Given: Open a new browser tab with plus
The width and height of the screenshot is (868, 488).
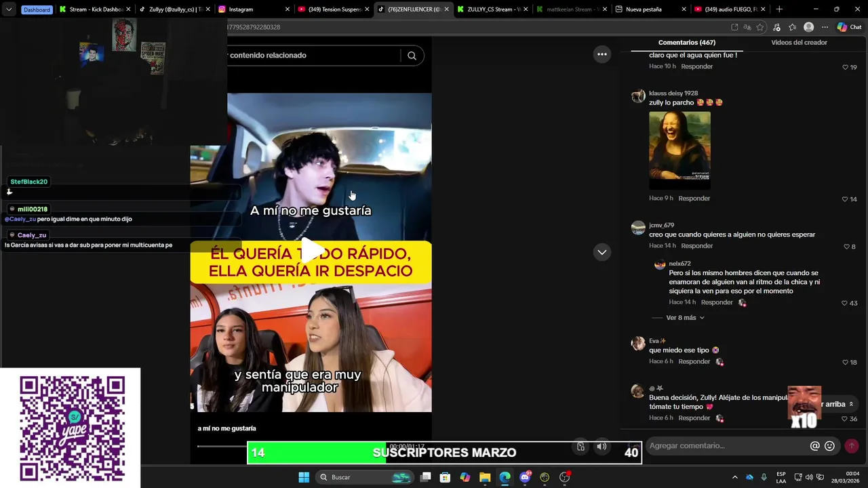Looking at the screenshot, I should tap(779, 9).
